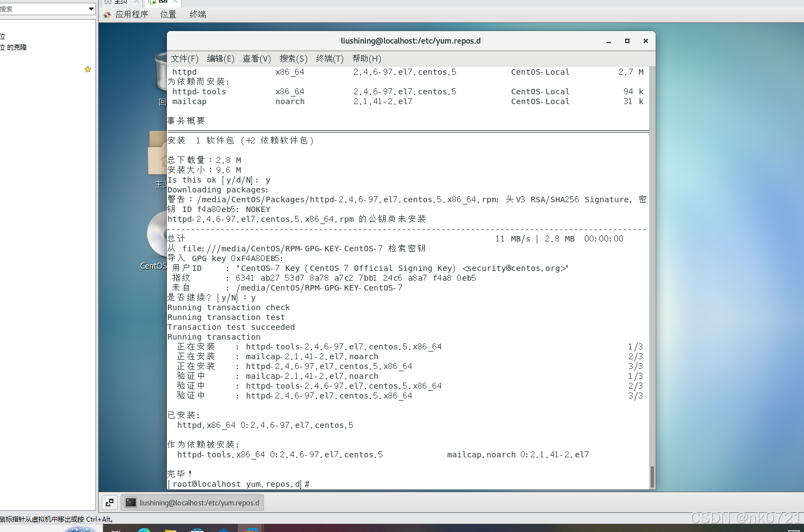This screenshot has height=532, width=804.
Task: Open the 帮助(H) menu in the terminal window
Action: pyautogui.click(x=367, y=58)
